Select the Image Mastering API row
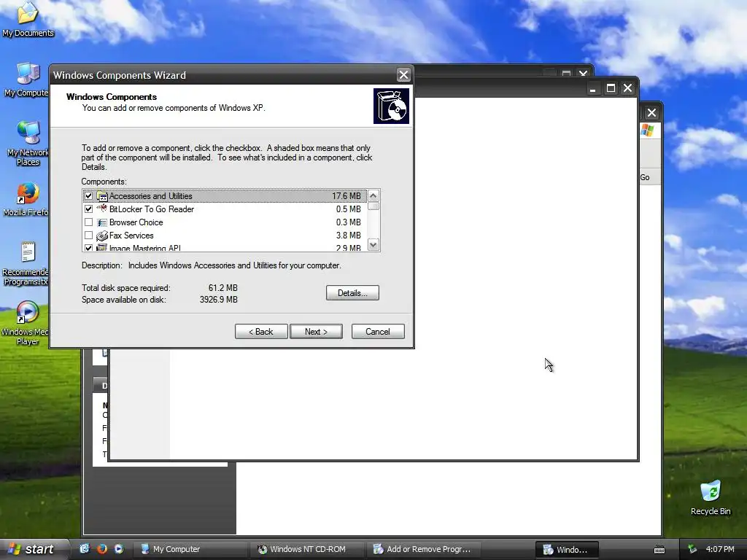The image size is (747, 560). pos(225,247)
